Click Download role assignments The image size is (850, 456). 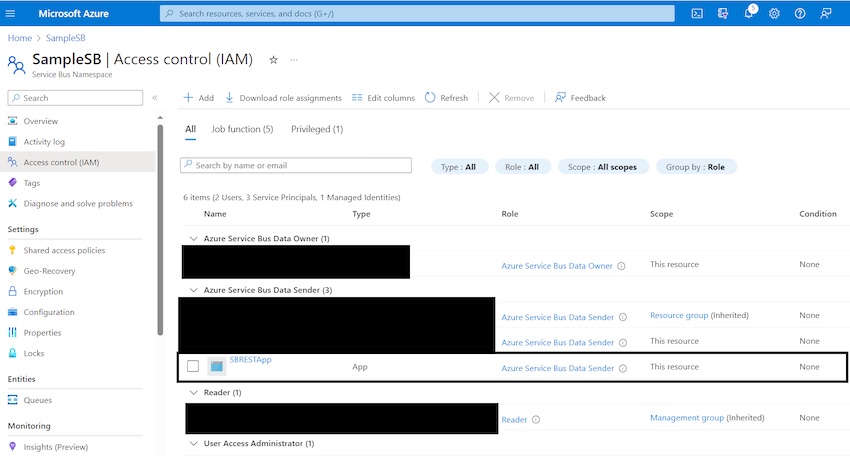point(283,98)
